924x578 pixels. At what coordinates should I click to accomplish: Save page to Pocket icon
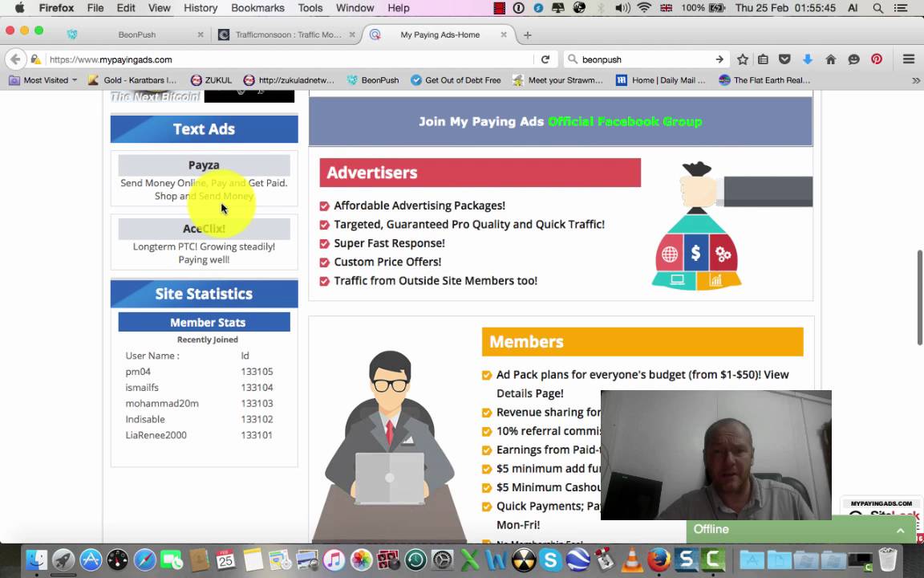(x=784, y=59)
